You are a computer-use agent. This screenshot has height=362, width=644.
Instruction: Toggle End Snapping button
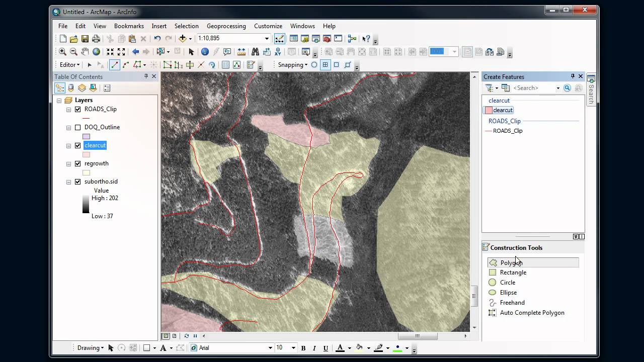pos(326,65)
